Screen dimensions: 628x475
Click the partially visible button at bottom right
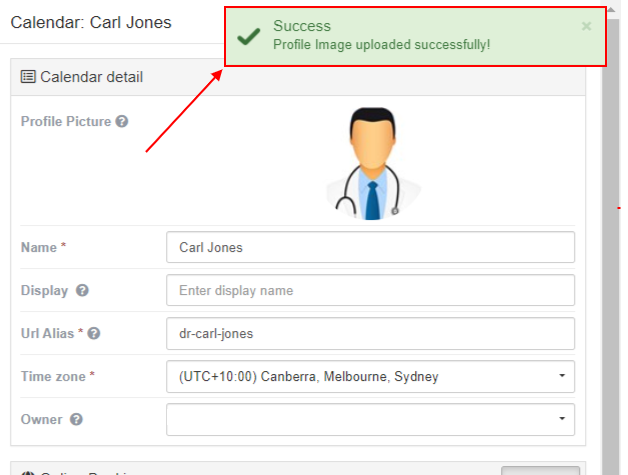[x=540, y=471]
